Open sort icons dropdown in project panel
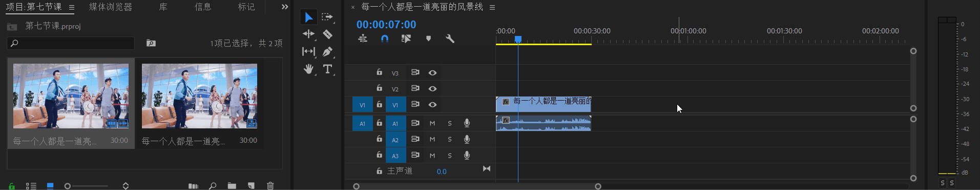Viewport: 980px width, 190px height. [126, 186]
